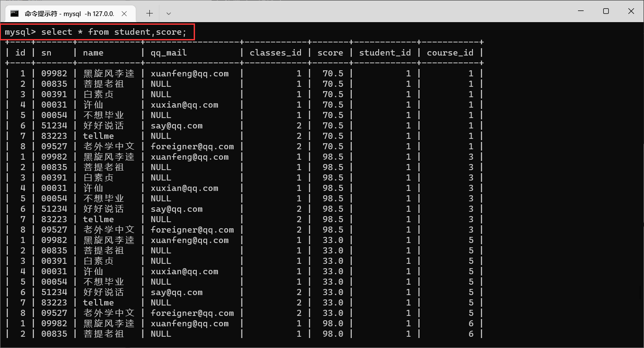Open a new terminal tab with the plus button
644x348 pixels.
(149, 13)
